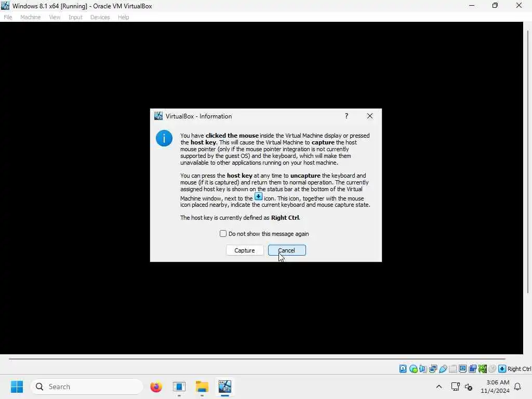Click the blue window app icon beside Firefox
The height and width of the screenshot is (399, 532).
[179, 387]
